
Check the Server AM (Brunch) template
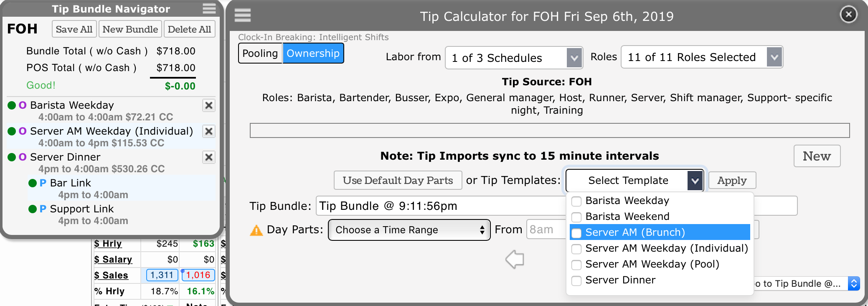(x=576, y=233)
